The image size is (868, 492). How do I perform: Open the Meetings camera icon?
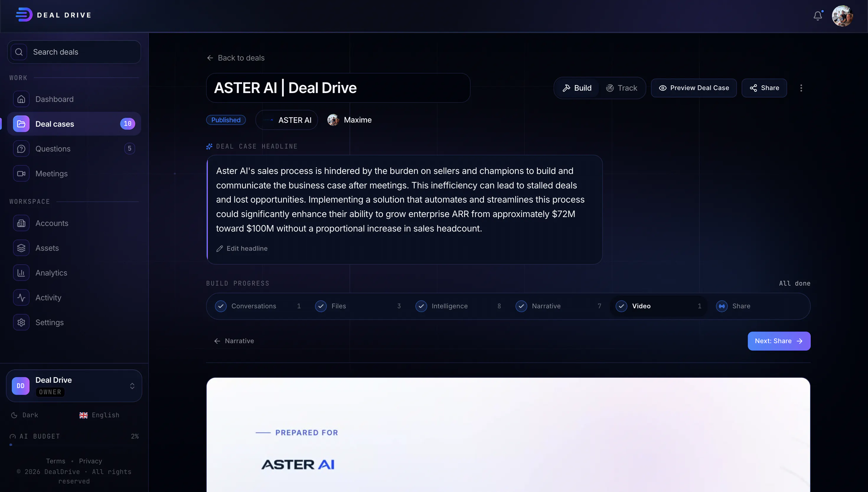point(21,173)
